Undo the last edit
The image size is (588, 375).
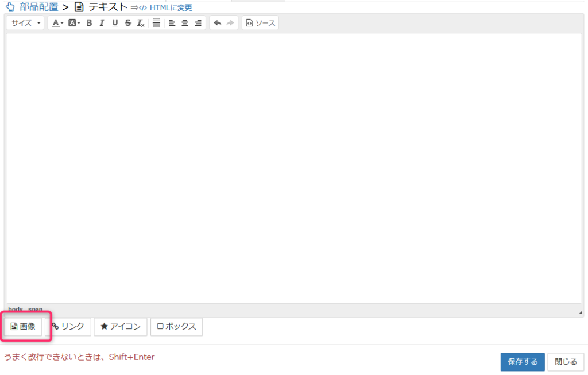[217, 23]
